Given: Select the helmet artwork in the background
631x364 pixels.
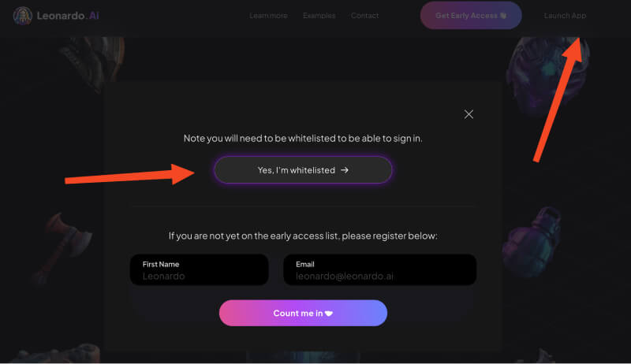Looking at the screenshot, I should coord(539,59).
